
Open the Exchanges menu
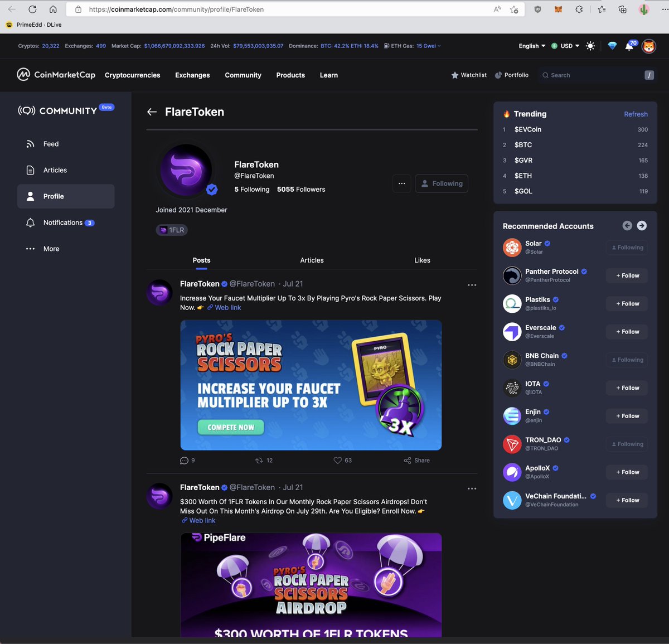point(192,75)
